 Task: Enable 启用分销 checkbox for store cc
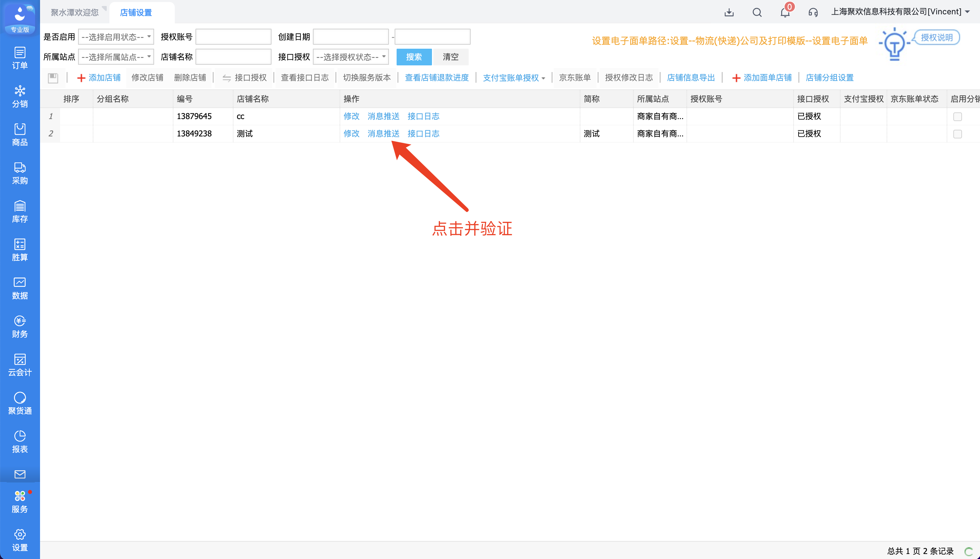point(957,117)
